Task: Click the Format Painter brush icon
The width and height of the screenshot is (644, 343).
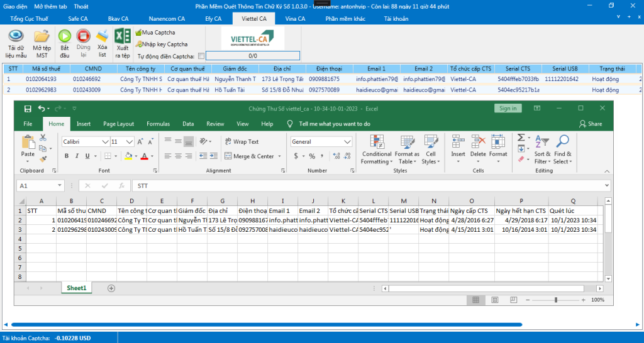Action: (x=43, y=159)
